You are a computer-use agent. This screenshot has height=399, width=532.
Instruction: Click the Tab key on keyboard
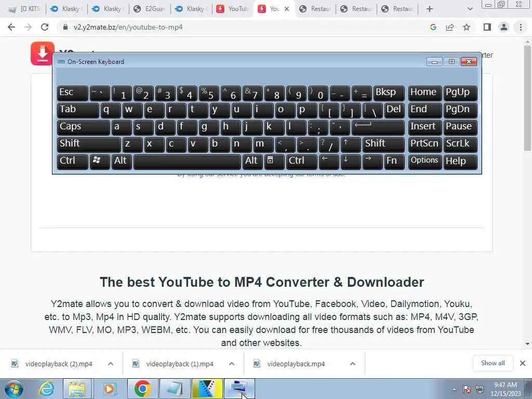point(78,110)
